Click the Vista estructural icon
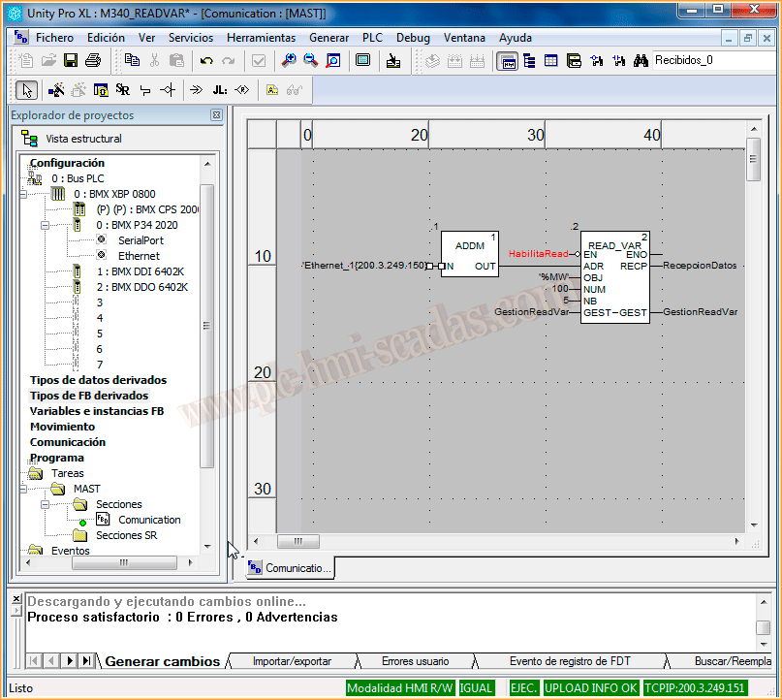Viewport: 782px width, 700px height. click(x=29, y=139)
